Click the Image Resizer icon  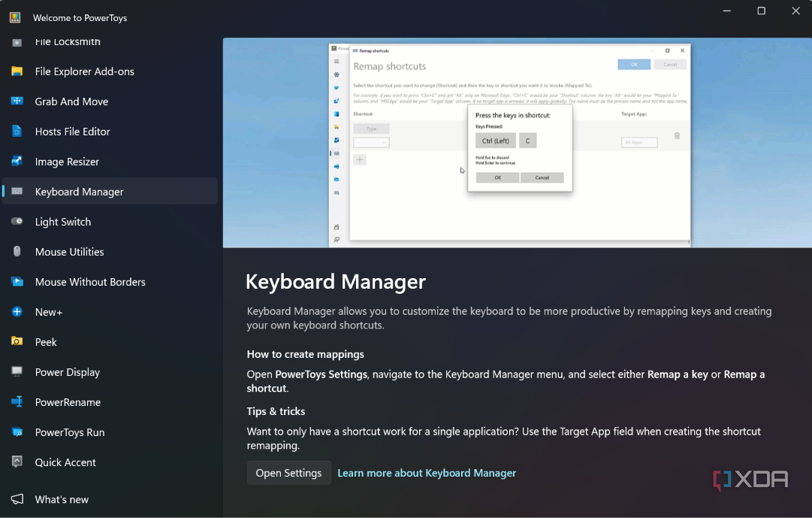[17, 162]
